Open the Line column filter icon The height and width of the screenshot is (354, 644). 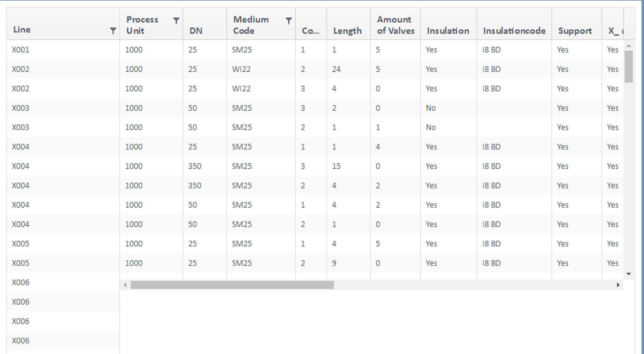pos(113,31)
